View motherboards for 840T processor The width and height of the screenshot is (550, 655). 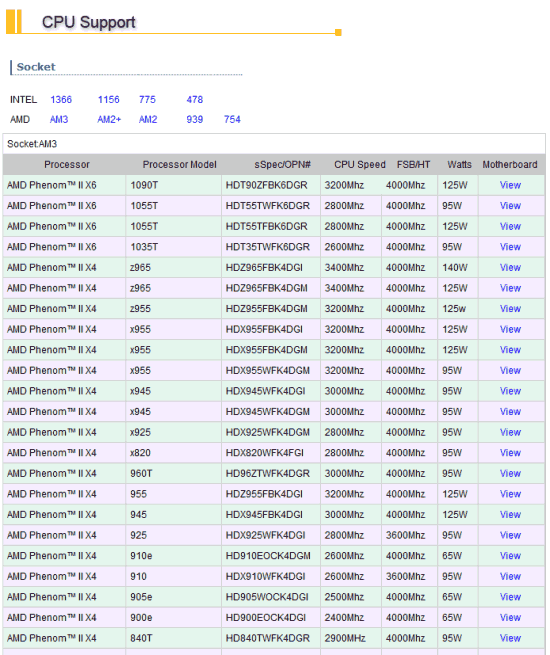coord(510,638)
